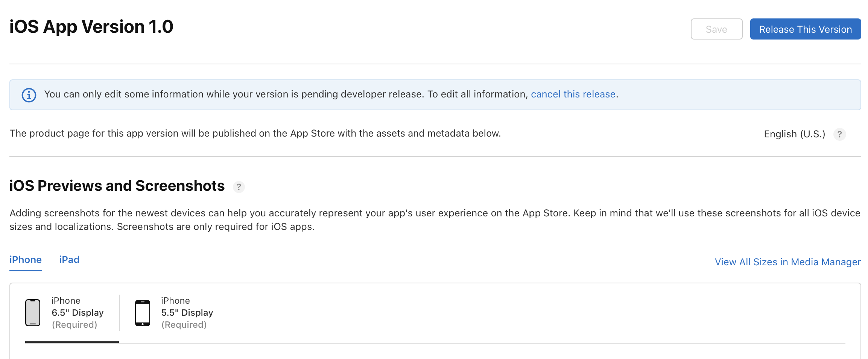Open the English (U.S.) language selector
Viewport: 868px width, 359px height.
[x=794, y=134]
